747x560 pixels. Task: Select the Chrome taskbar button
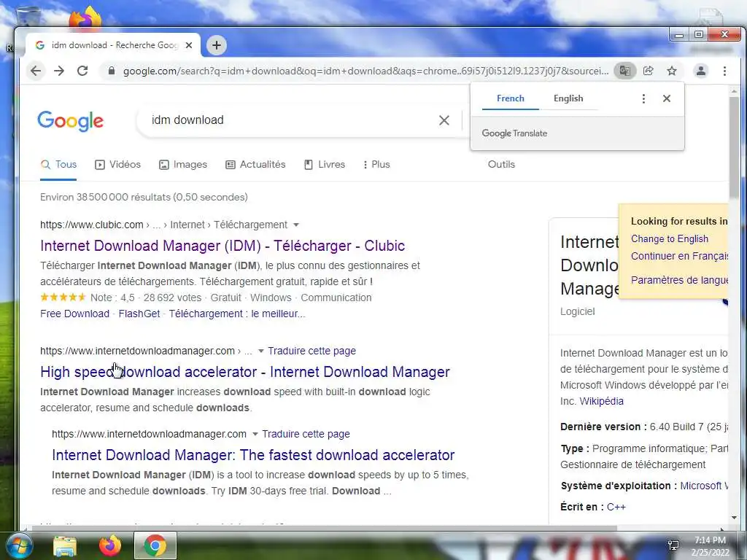click(155, 545)
